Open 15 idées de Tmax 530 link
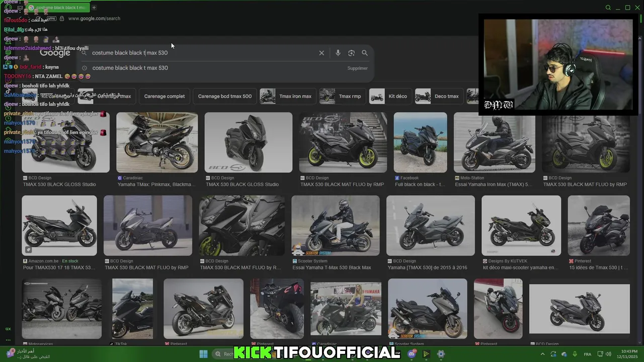 point(599,267)
